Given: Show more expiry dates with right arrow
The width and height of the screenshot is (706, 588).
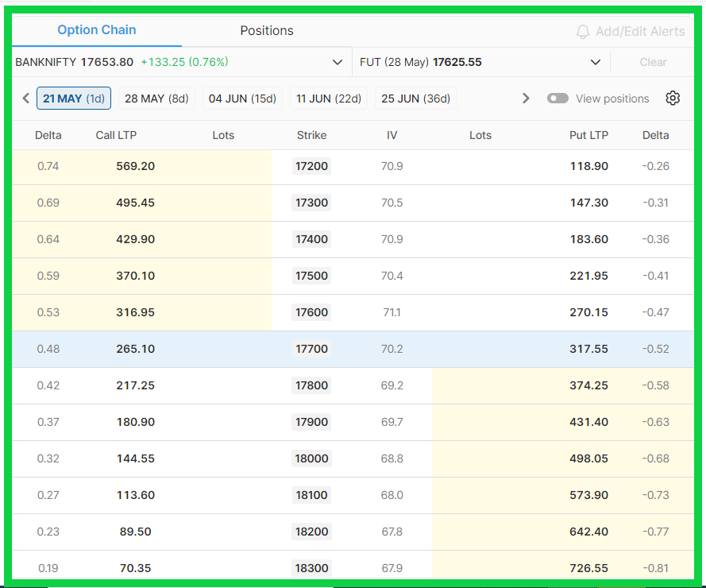Looking at the screenshot, I should 526,99.
